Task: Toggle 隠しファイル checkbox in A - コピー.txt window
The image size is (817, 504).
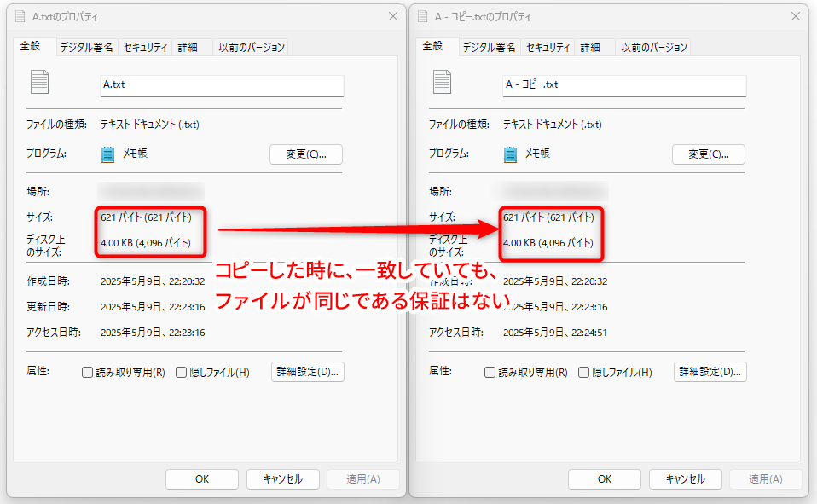Action: pyautogui.click(x=583, y=372)
